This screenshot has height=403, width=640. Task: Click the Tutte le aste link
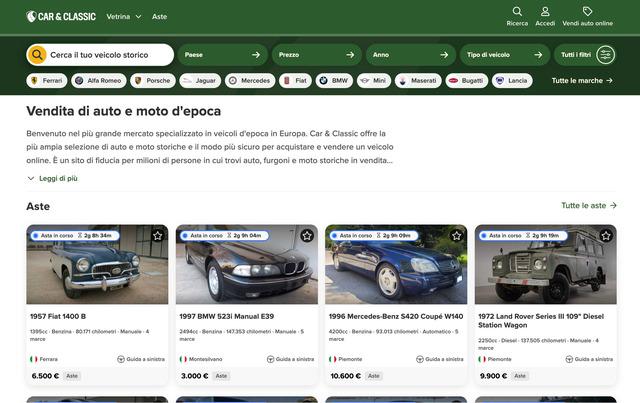click(x=589, y=205)
